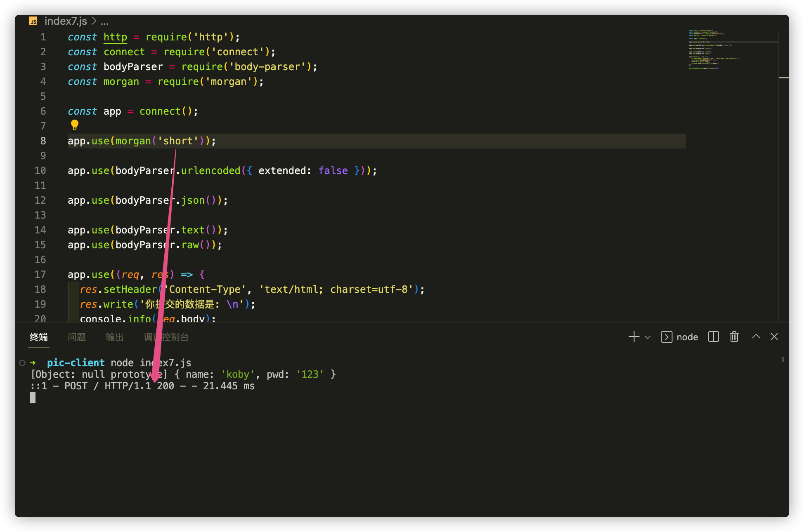Click the node label in terminal toolbar

[687, 337]
